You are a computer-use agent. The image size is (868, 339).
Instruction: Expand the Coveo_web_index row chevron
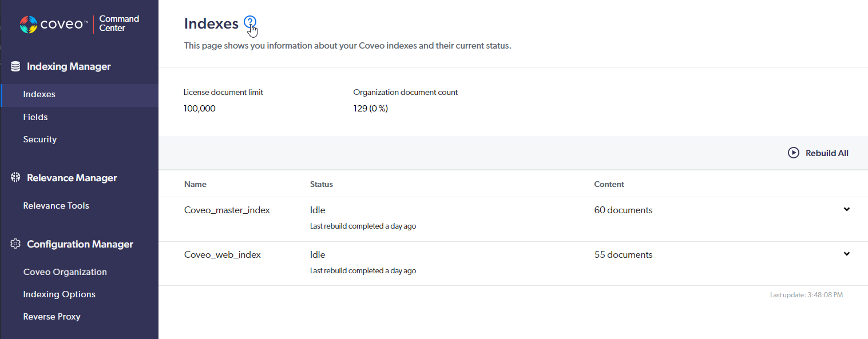(847, 254)
